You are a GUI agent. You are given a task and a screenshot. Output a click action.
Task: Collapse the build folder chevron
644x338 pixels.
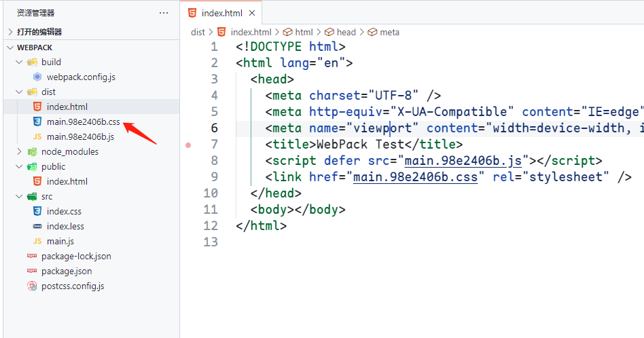[x=18, y=62]
